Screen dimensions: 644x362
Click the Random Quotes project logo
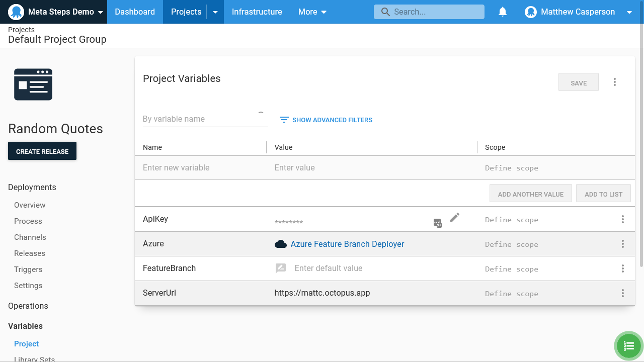pyautogui.click(x=33, y=84)
